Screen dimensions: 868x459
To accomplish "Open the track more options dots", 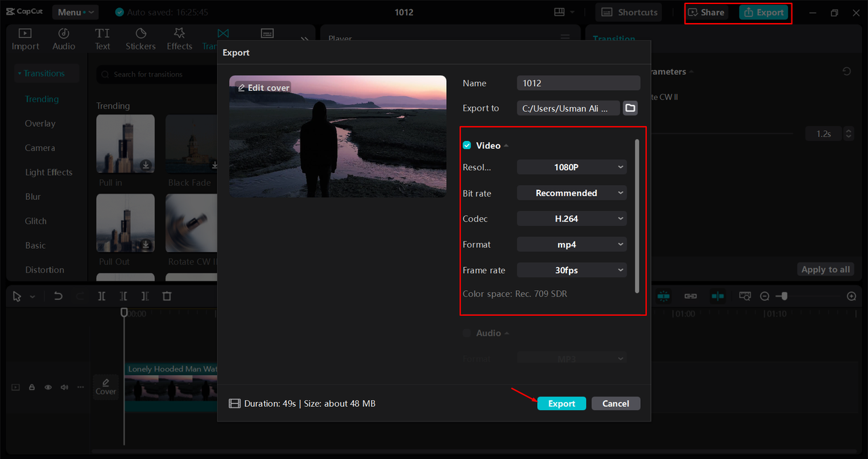I will click(81, 387).
